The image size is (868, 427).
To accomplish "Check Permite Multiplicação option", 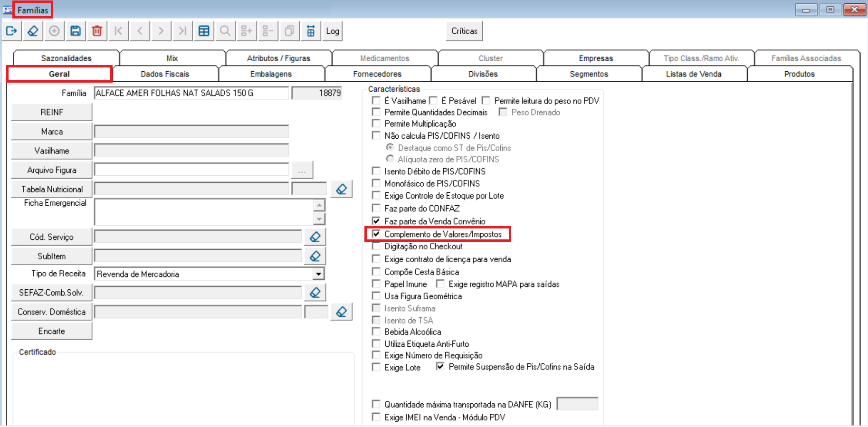I will pos(376,123).
